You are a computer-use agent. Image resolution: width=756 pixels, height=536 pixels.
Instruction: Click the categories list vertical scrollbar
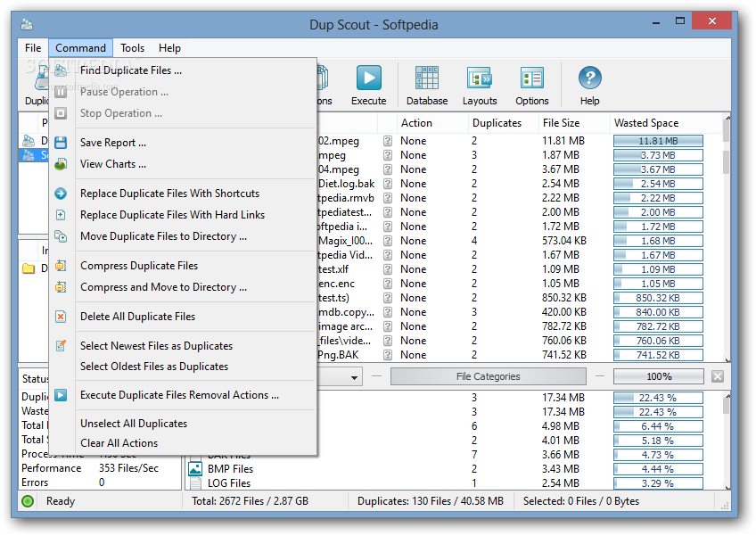click(x=727, y=441)
